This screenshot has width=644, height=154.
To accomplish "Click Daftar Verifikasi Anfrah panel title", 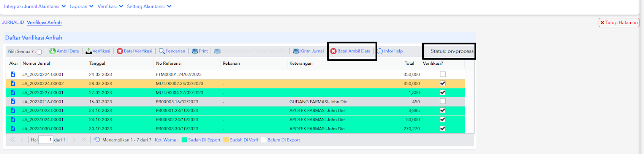I will (x=34, y=38).
